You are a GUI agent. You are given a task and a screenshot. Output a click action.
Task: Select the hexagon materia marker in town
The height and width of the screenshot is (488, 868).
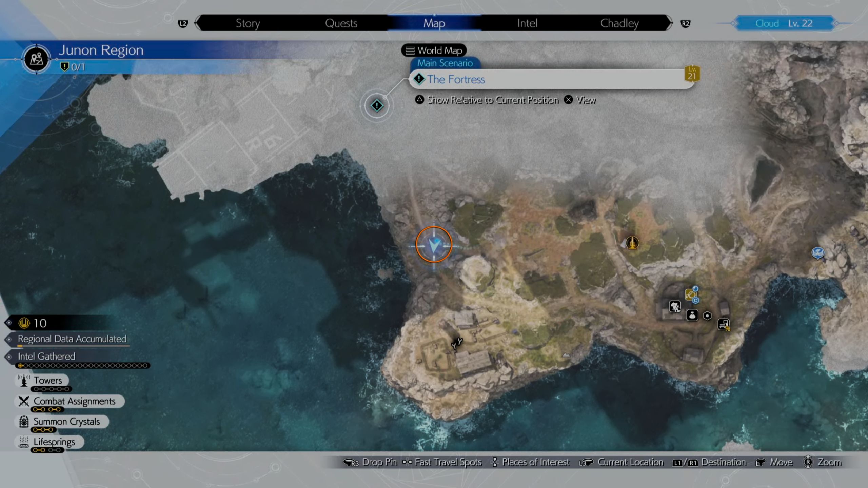[707, 316]
